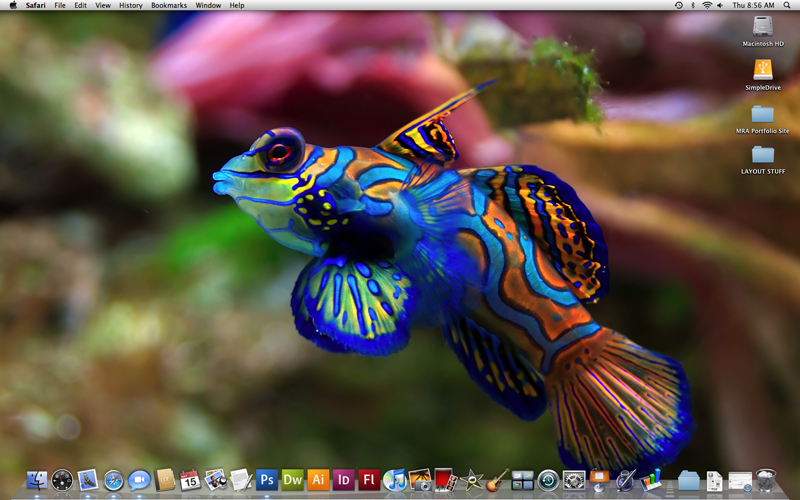Screen dimensions: 800x500
Task: Open System Preferences gear in the Dock
Action: (574, 480)
